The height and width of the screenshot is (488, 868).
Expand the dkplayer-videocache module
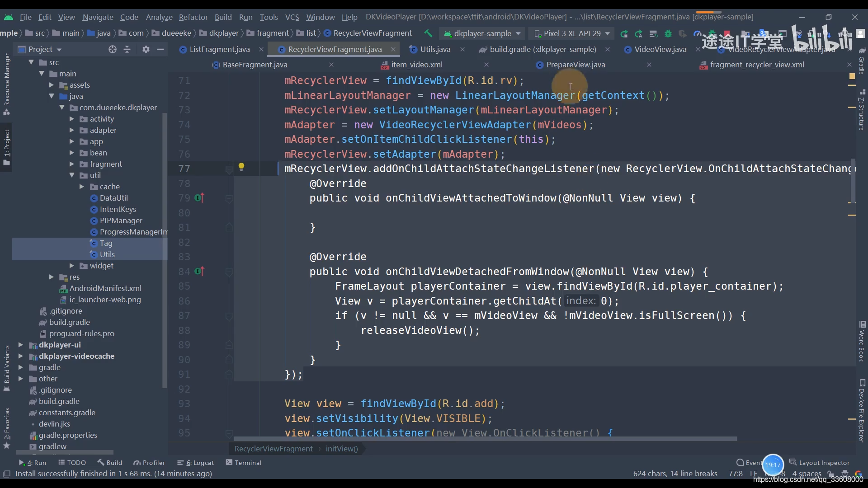click(20, 356)
